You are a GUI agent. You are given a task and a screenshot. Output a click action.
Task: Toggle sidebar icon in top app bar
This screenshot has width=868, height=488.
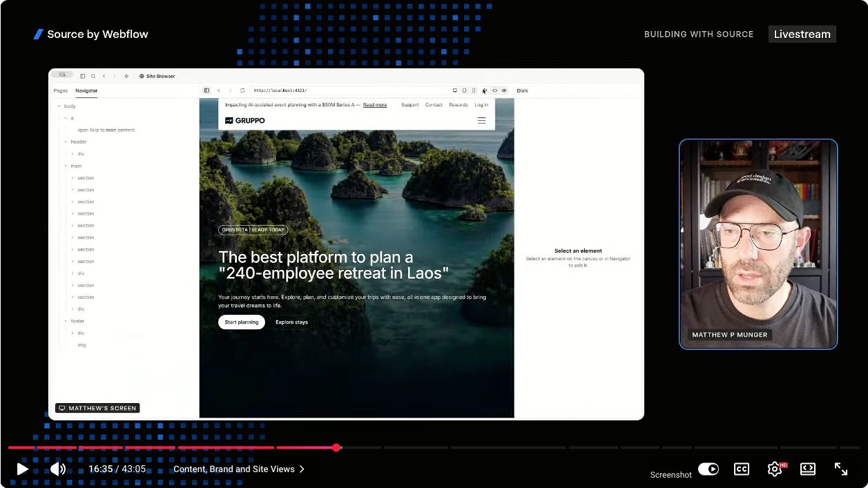pos(83,76)
